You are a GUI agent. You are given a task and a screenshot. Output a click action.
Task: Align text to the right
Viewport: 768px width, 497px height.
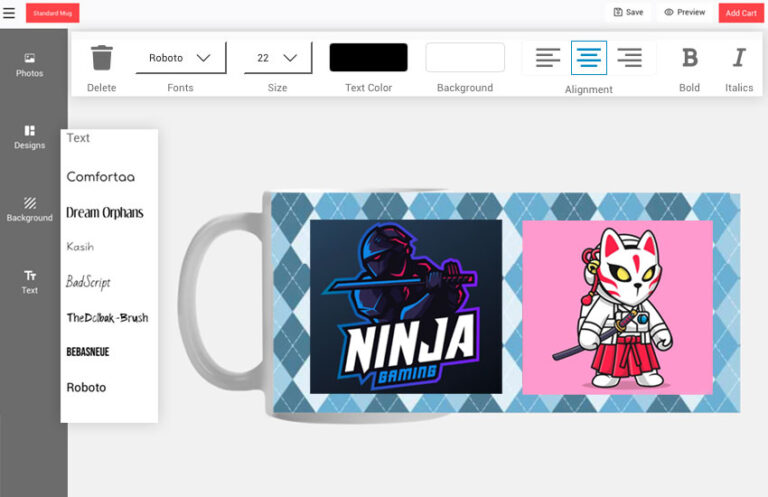point(629,58)
